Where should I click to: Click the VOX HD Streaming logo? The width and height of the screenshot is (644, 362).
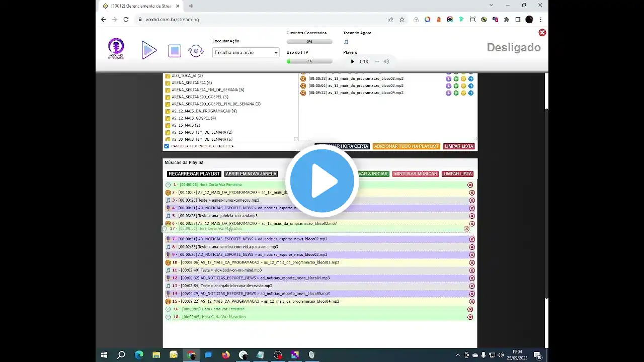116,49
